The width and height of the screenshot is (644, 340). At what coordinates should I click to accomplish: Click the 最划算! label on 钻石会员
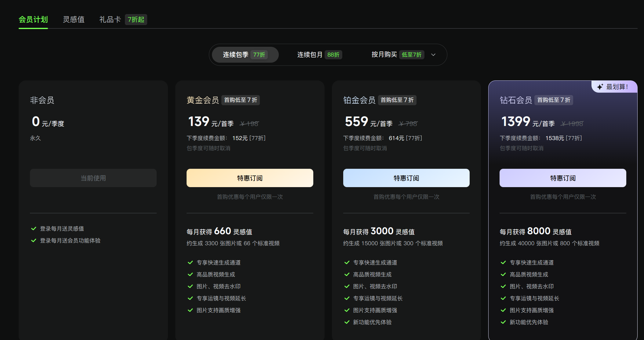[617, 87]
